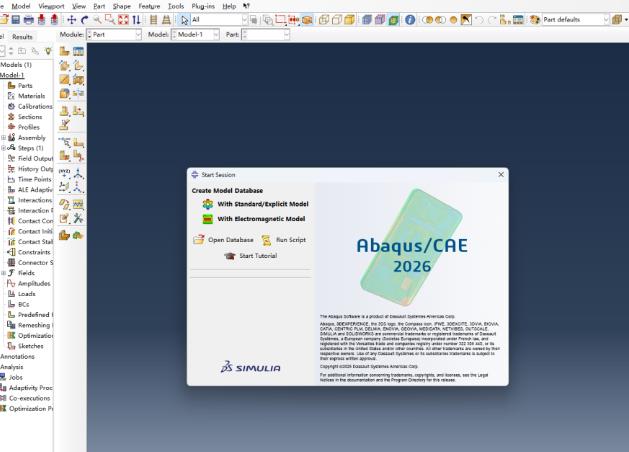Enable Wireframe render style icon
The width and height of the screenshot is (629, 452).
324,19
